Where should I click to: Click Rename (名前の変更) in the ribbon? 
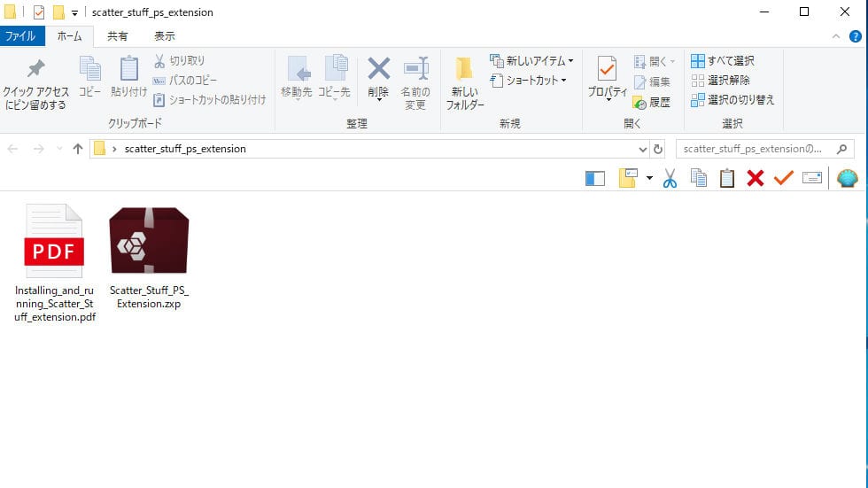tap(415, 83)
